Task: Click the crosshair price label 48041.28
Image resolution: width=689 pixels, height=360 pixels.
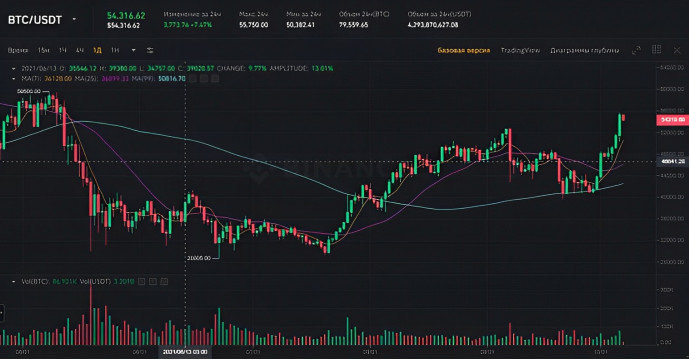Action: (x=673, y=161)
